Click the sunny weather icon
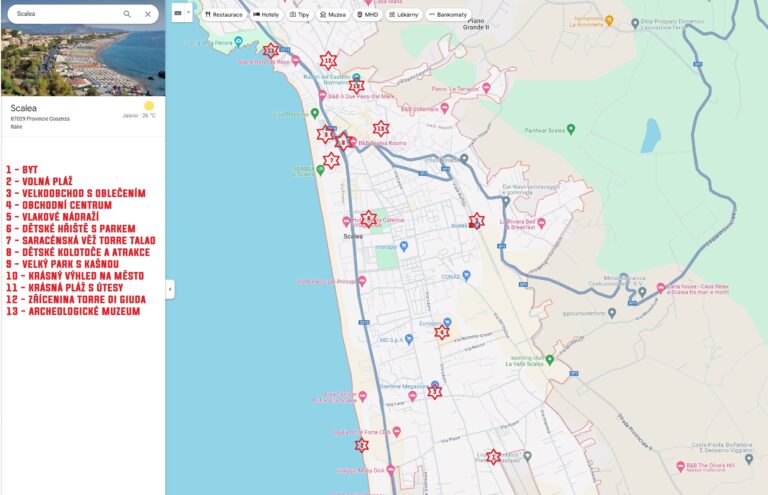The image size is (768, 495). tap(149, 106)
